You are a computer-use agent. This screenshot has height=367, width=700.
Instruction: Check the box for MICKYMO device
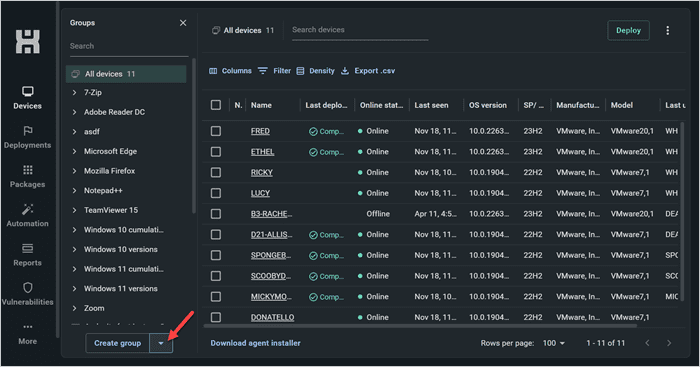pyautogui.click(x=216, y=296)
